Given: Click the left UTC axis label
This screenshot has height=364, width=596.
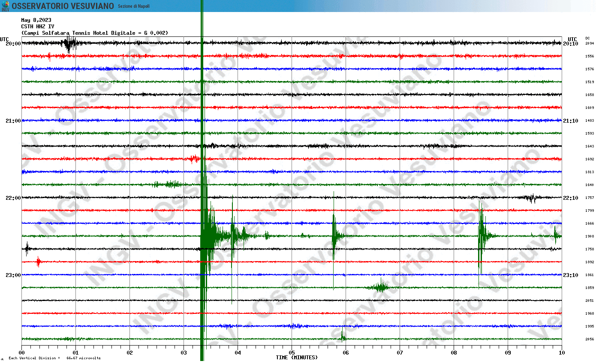Looking at the screenshot, I should point(4,39).
